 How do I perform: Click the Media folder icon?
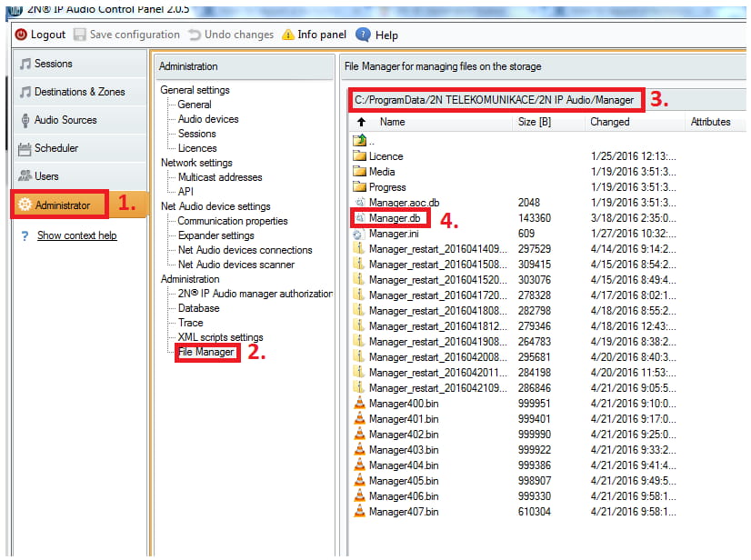click(x=359, y=171)
